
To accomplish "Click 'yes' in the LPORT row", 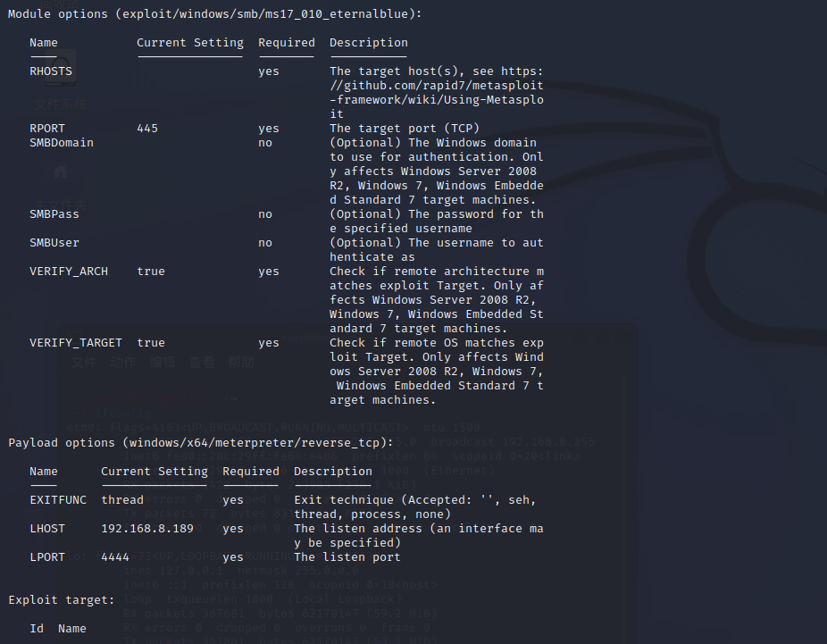I will [232, 557].
